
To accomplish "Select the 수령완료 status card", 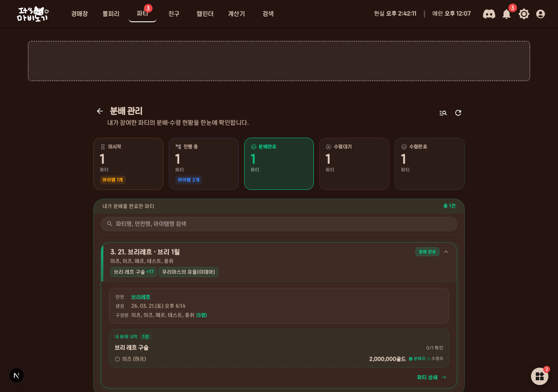I will [429, 164].
